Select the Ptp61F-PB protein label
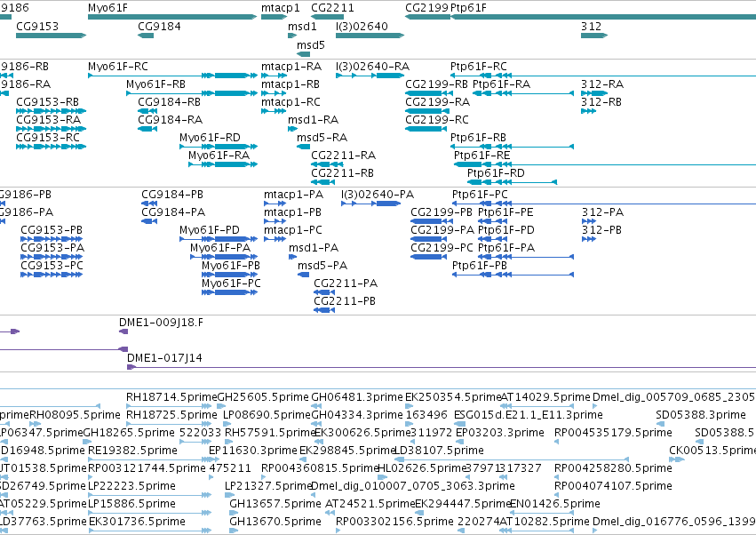The image size is (756, 535). click(x=479, y=265)
